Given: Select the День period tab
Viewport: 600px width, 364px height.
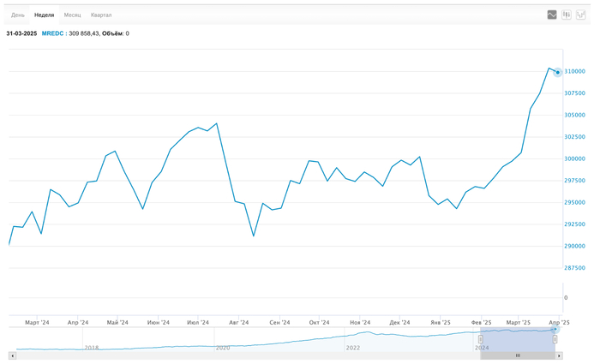Looking at the screenshot, I should [18, 15].
